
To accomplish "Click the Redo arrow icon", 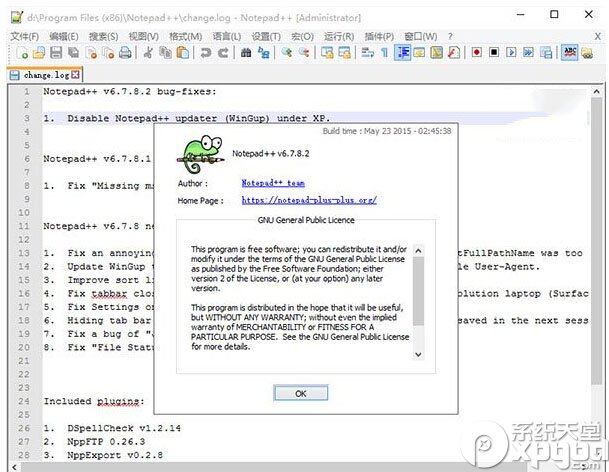I will (x=223, y=52).
